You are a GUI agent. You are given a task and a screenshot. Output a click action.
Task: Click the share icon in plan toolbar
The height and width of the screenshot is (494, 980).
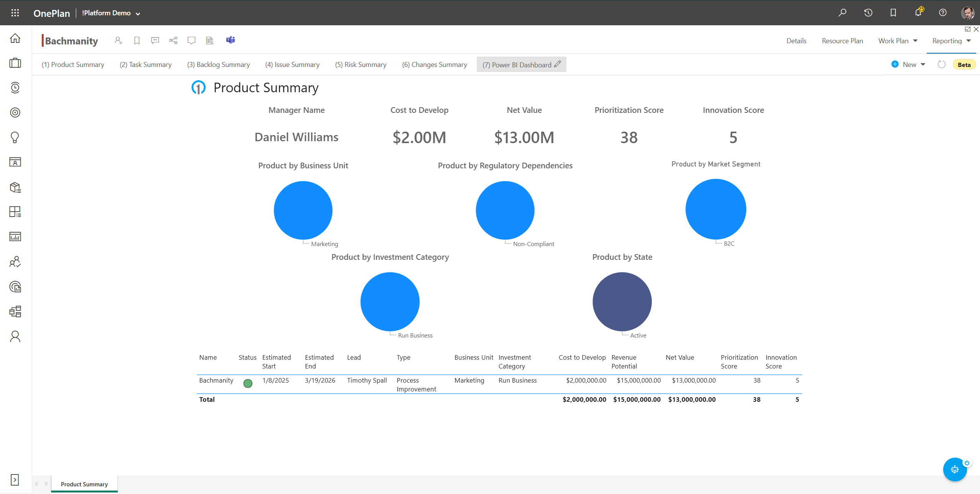click(x=173, y=40)
